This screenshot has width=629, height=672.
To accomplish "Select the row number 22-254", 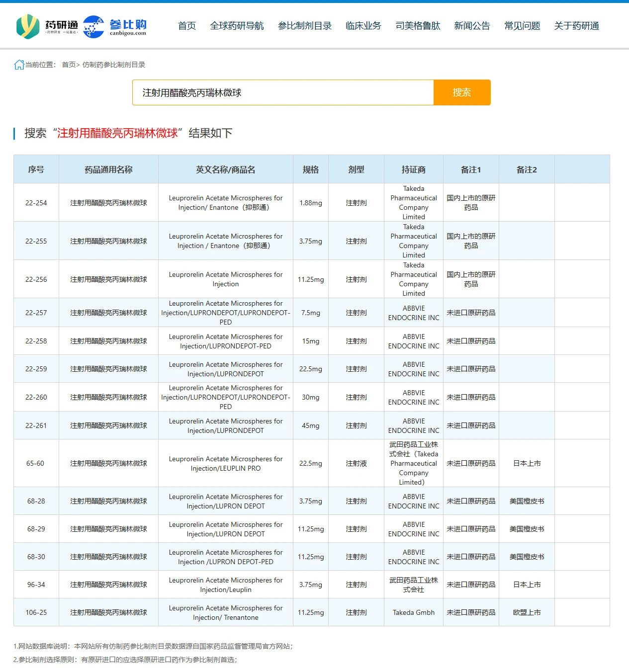I will 36,203.
